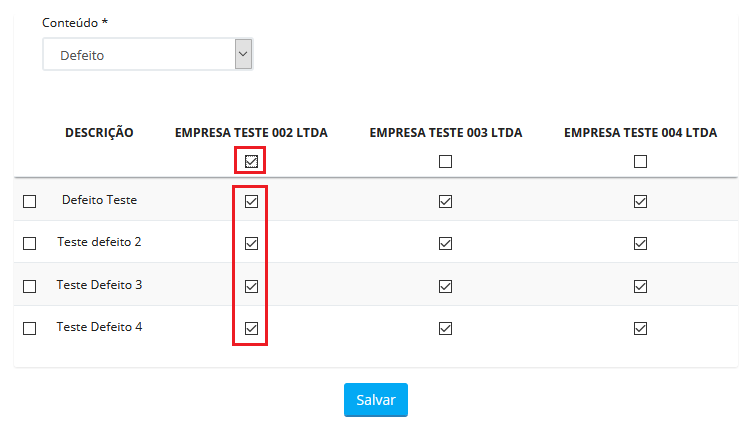Uncheck Teste Defeito 3 for EMPRESA TESTE 004
Screen dimensions: 745x431
641,286
